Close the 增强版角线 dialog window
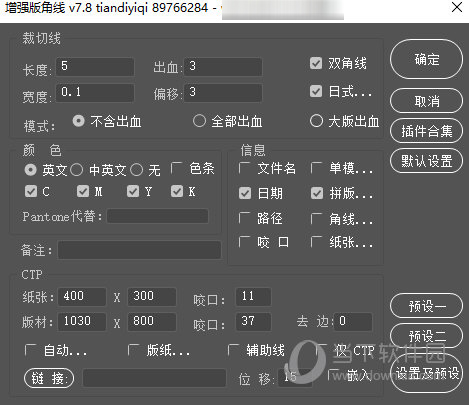This screenshot has height=405, width=469. (x=457, y=7)
